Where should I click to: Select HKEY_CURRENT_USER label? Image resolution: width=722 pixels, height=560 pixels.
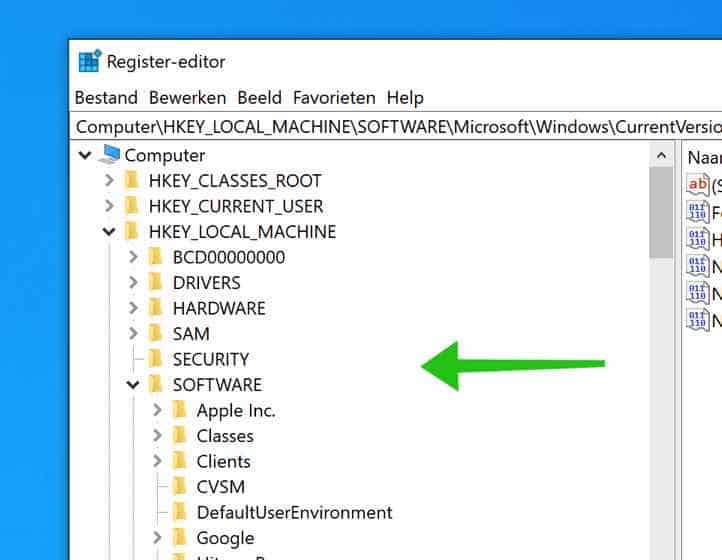pos(236,206)
